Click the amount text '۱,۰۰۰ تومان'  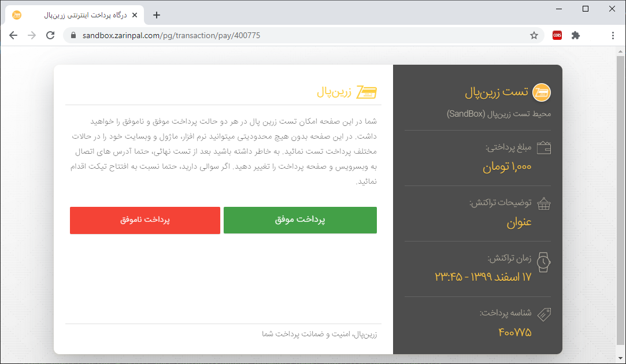coord(507,167)
